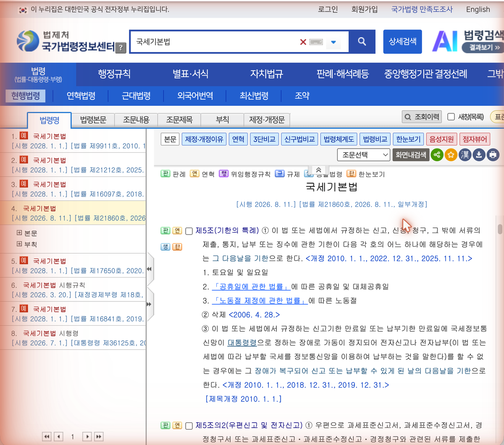Open the 자치법규 main menu
This screenshot has height=445, width=504.
(x=267, y=74)
